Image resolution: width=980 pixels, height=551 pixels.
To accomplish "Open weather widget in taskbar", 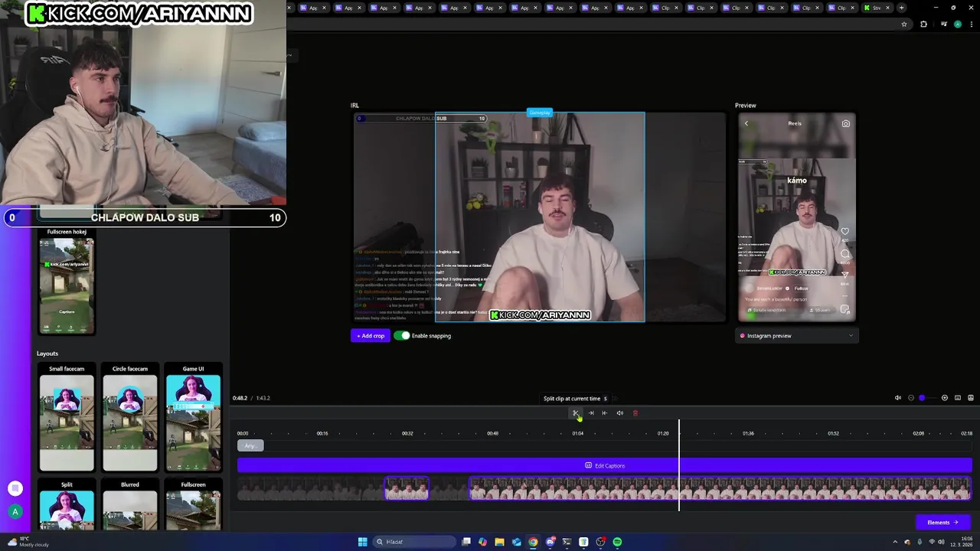I will point(27,542).
